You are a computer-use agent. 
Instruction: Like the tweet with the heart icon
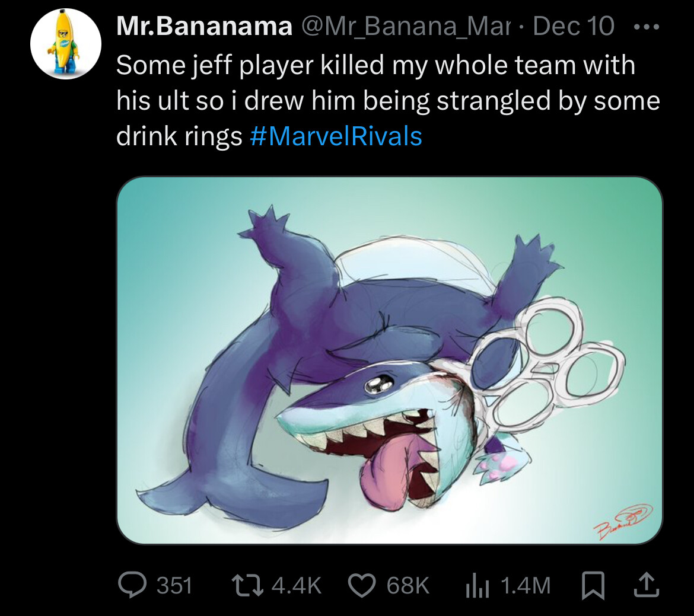[362, 585]
